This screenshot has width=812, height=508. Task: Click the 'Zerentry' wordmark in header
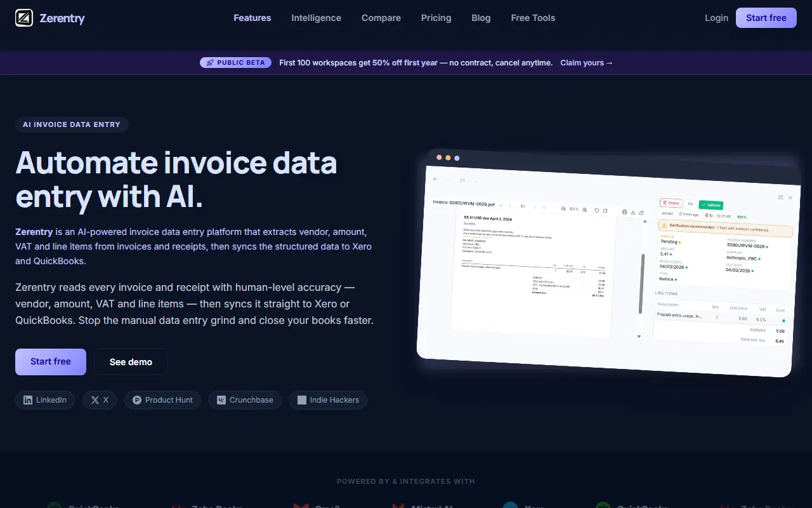[62, 18]
